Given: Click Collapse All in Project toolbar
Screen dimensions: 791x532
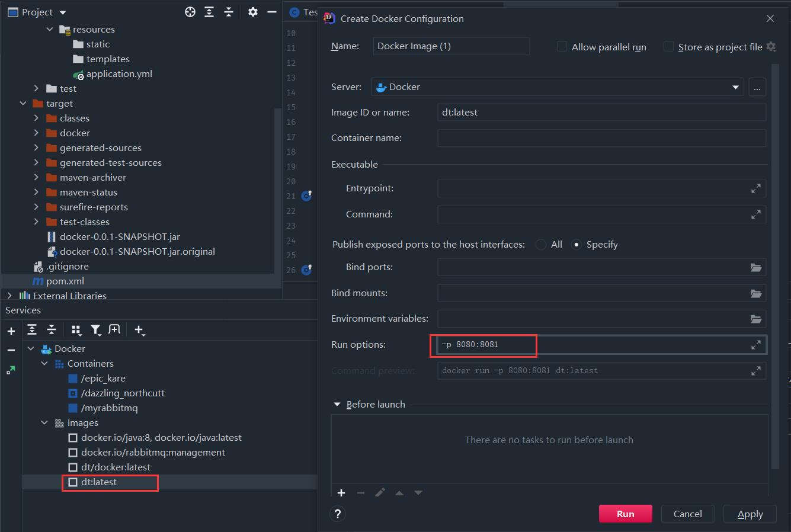Looking at the screenshot, I should point(229,12).
